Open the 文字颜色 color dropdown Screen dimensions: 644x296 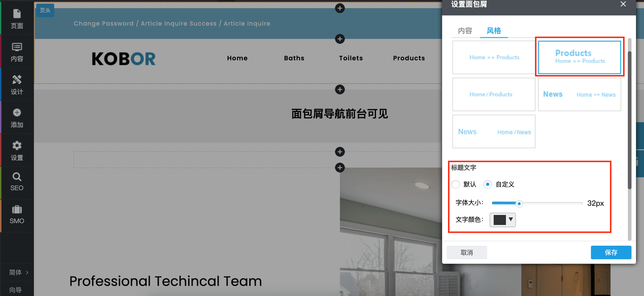point(502,220)
